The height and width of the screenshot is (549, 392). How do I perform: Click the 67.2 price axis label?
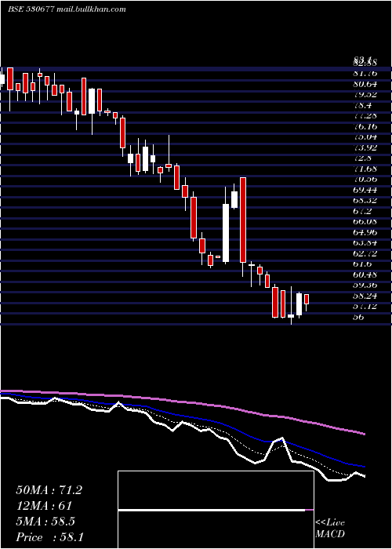coord(362,211)
